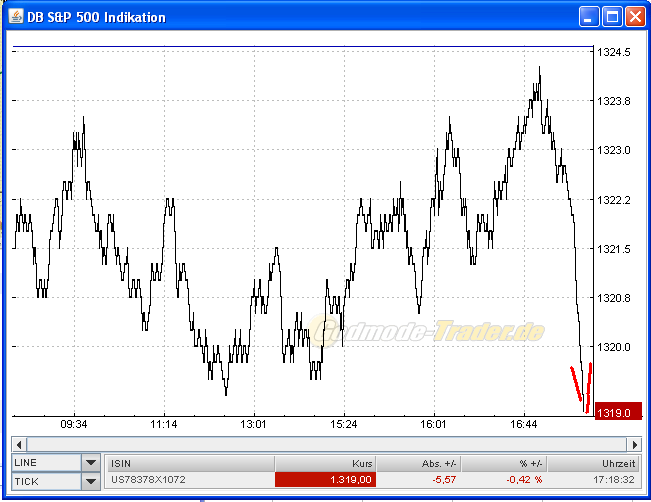Click the horizontal chart scrollbar track
The height and width of the screenshot is (502, 651).
(x=326, y=445)
